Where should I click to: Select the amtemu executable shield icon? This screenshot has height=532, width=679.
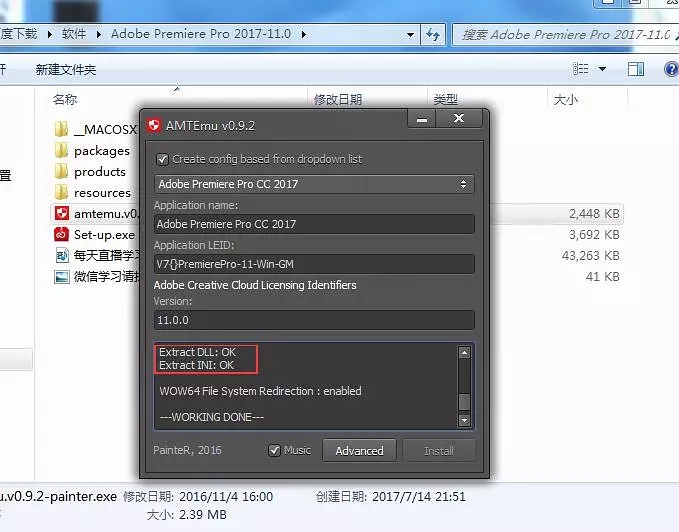(x=62, y=213)
